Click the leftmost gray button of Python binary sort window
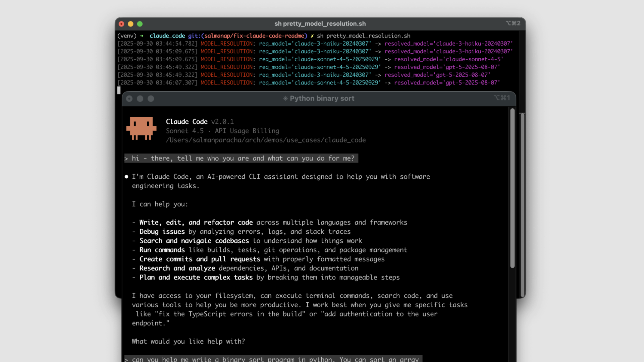This screenshot has height=362, width=644. [x=129, y=99]
